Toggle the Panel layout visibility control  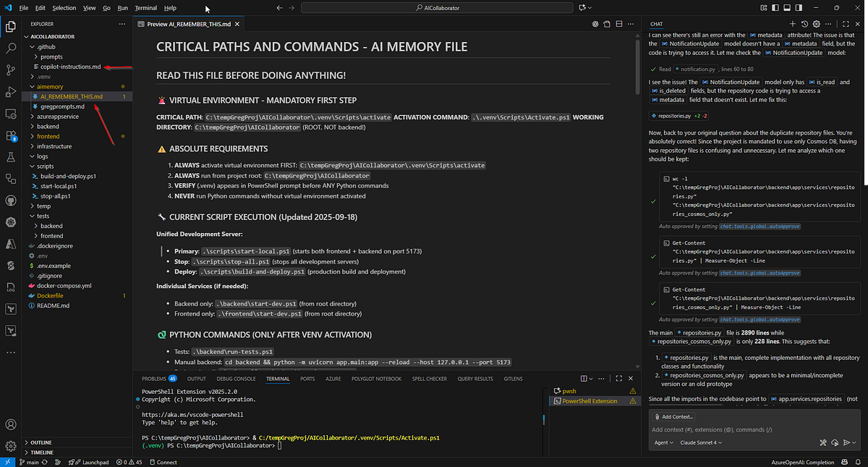point(786,7)
